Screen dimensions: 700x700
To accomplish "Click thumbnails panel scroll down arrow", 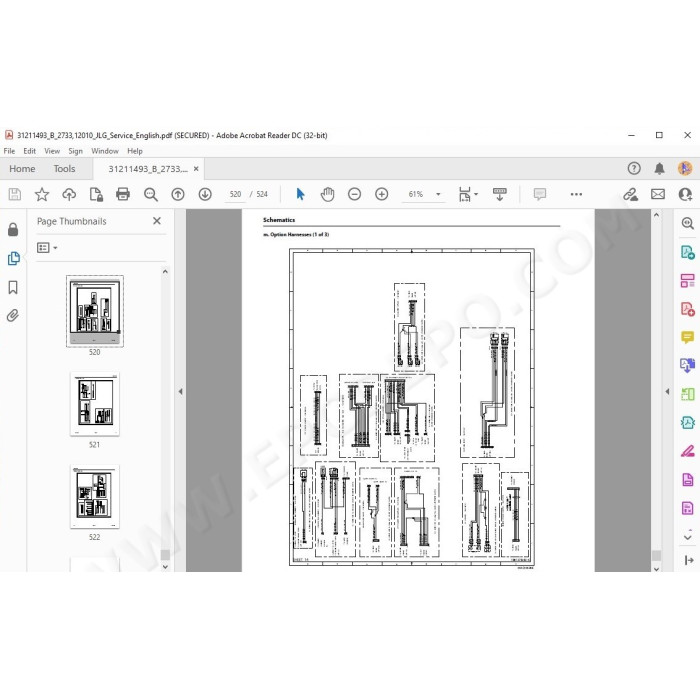I will [x=165, y=567].
